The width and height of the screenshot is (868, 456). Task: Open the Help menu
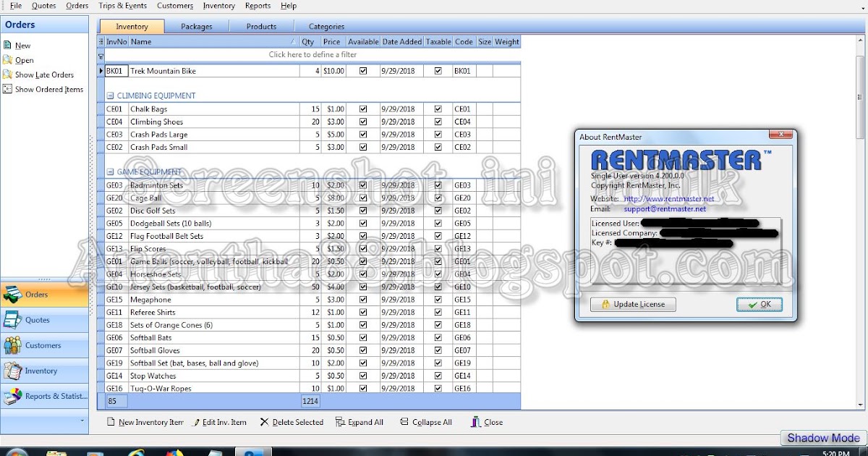289,6
